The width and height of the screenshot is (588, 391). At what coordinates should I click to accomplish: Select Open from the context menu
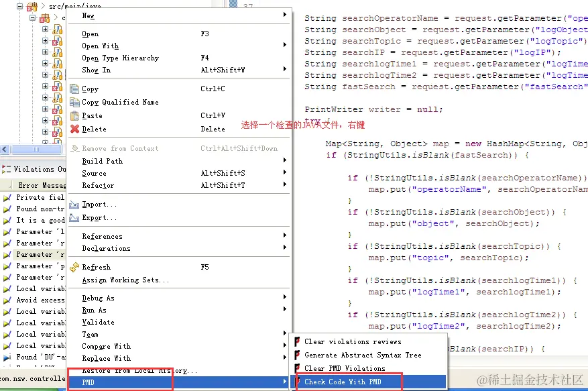click(x=179, y=34)
